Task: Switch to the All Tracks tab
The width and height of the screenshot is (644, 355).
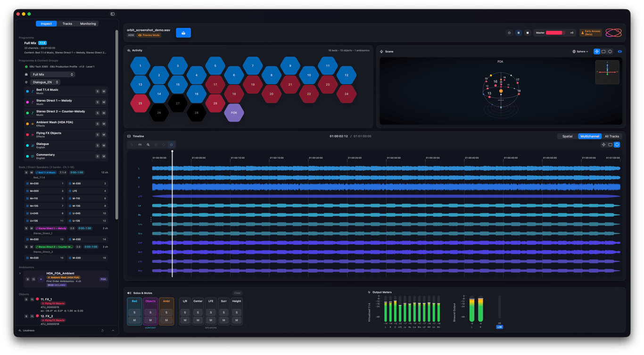Action: point(611,137)
